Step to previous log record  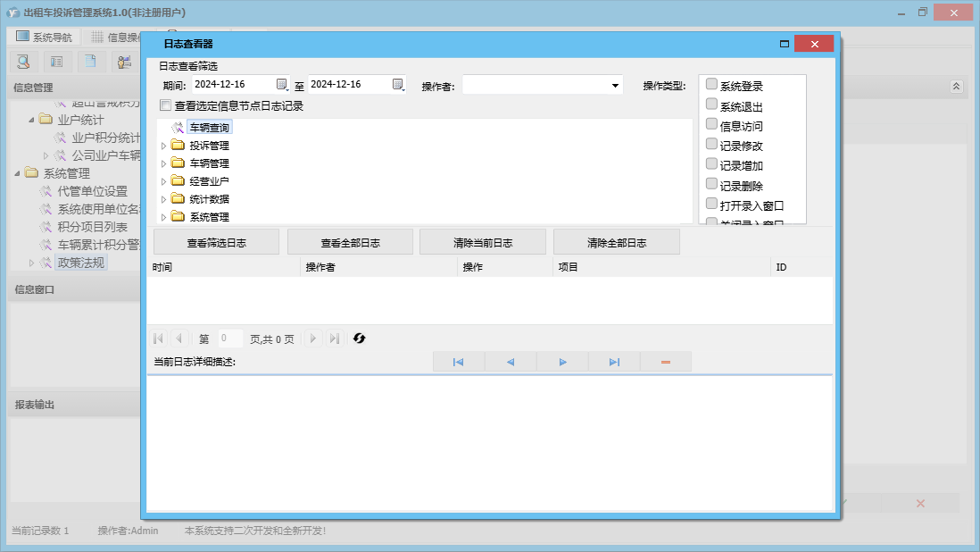click(511, 362)
